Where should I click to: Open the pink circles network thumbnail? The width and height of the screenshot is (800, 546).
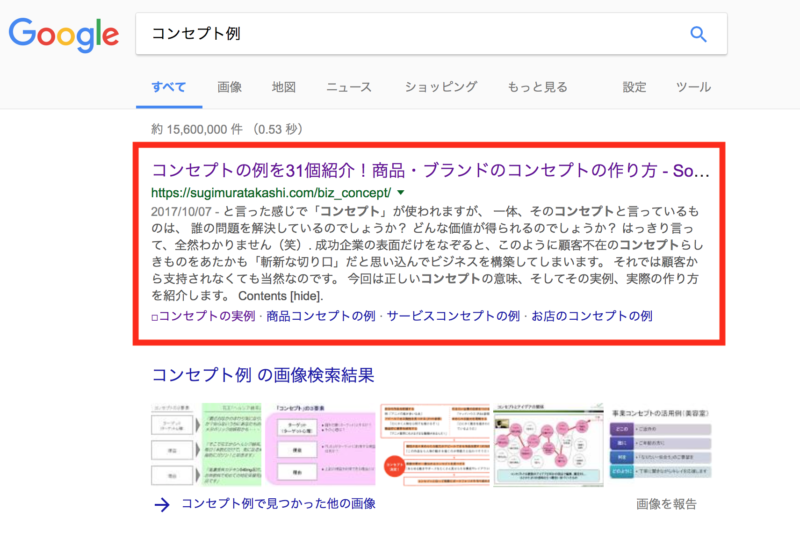click(x=548, y=444)
